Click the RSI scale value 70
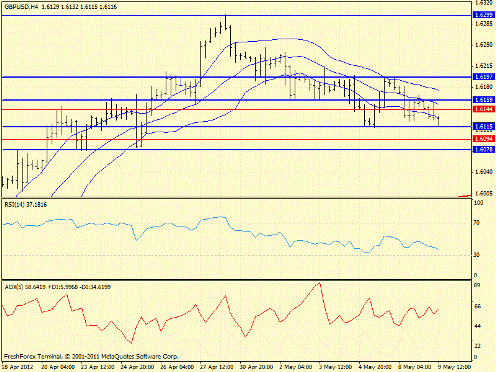496x372 pixels. 477,222
